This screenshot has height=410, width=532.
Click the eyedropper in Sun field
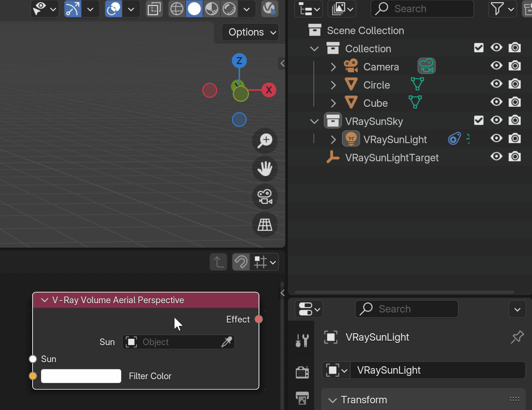click(x=226, y=342)
